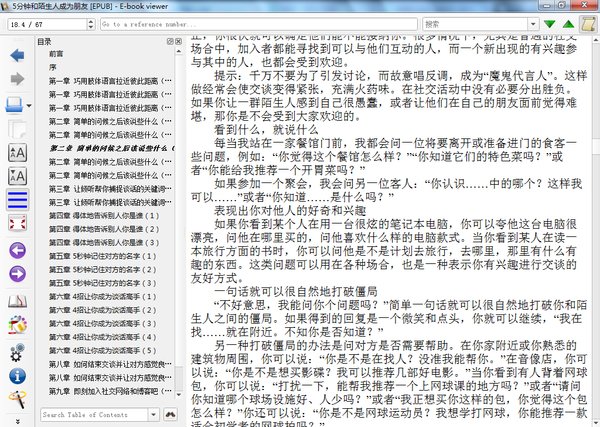Close the 目录 panel with the x icon

pyautogui.click(x=178, y=41)
